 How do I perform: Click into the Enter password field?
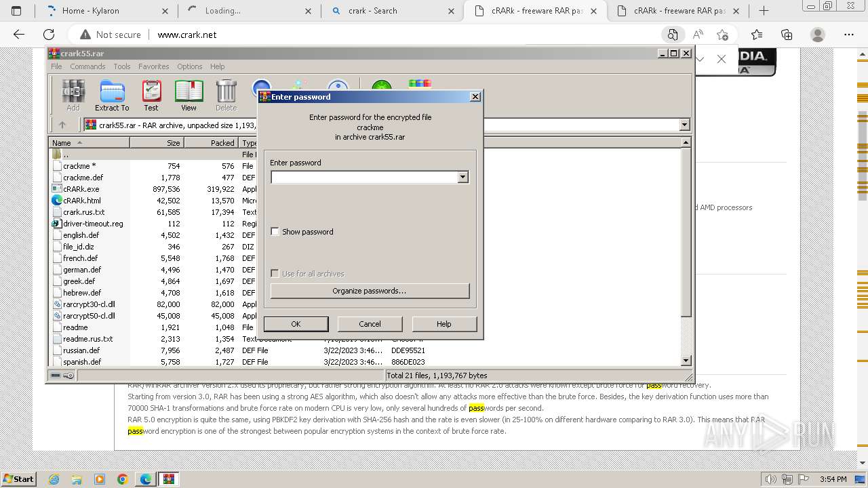364,177
